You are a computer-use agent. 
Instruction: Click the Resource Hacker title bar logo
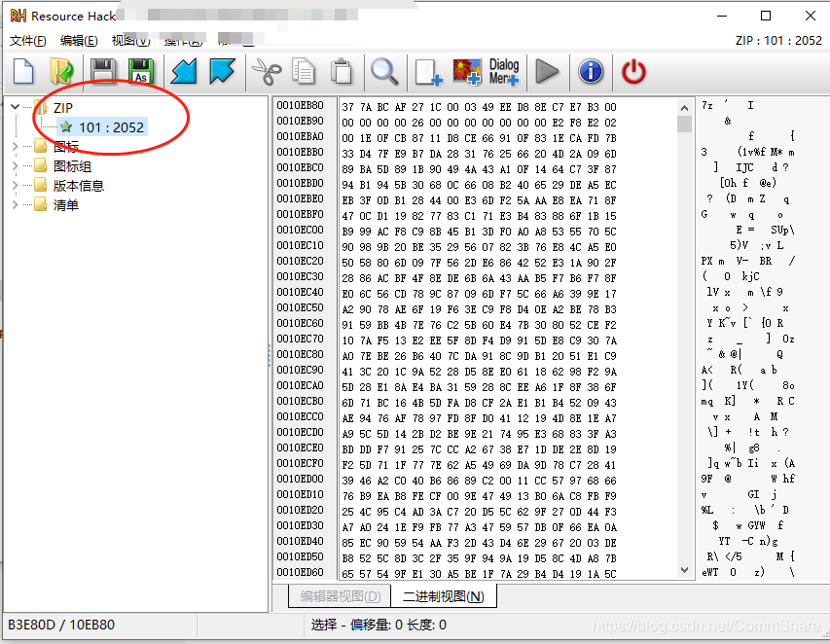click(18, 16)
